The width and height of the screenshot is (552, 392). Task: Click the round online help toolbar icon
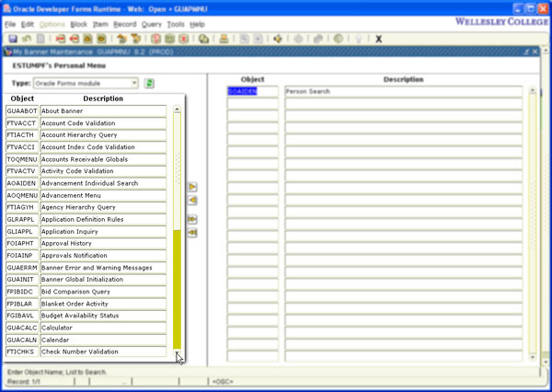pyautogui.click(x=339, y=39)
